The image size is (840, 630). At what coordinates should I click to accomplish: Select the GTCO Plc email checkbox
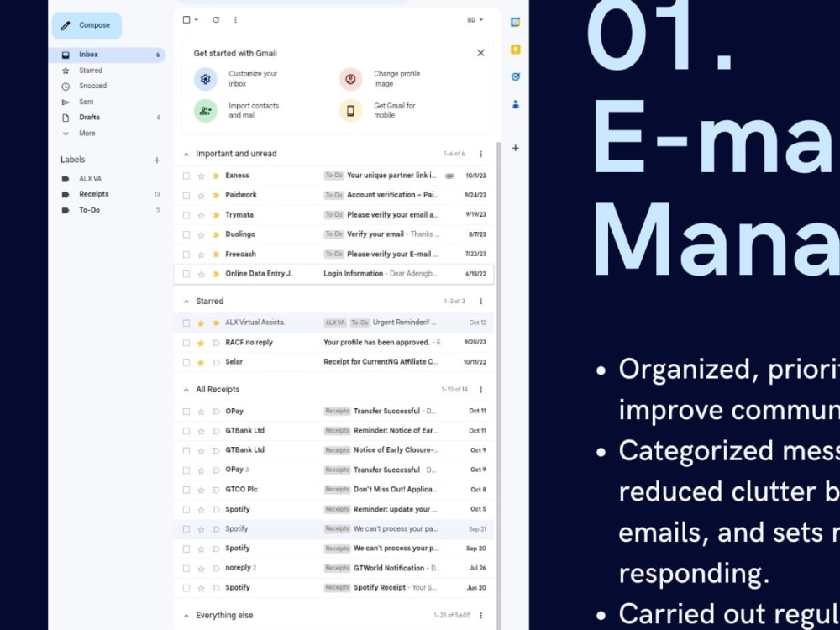pos(186,491)
